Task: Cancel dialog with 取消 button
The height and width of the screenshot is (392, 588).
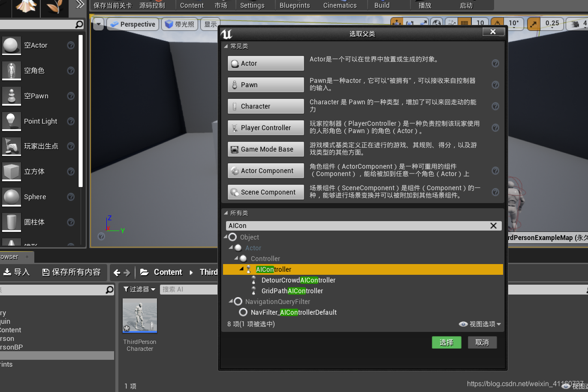Action: pos(482,342)
